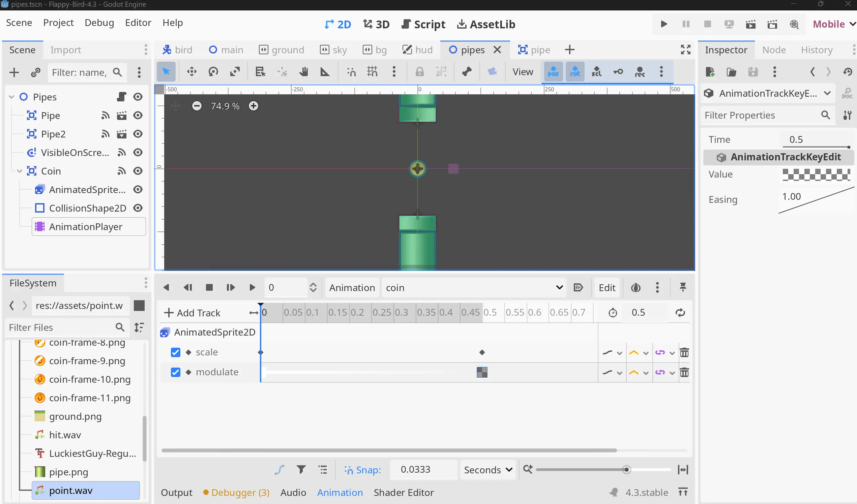Run the project with the play icon
Image resolution: width=857 pixels, height=504 pixels.
(x=664, y=24)
